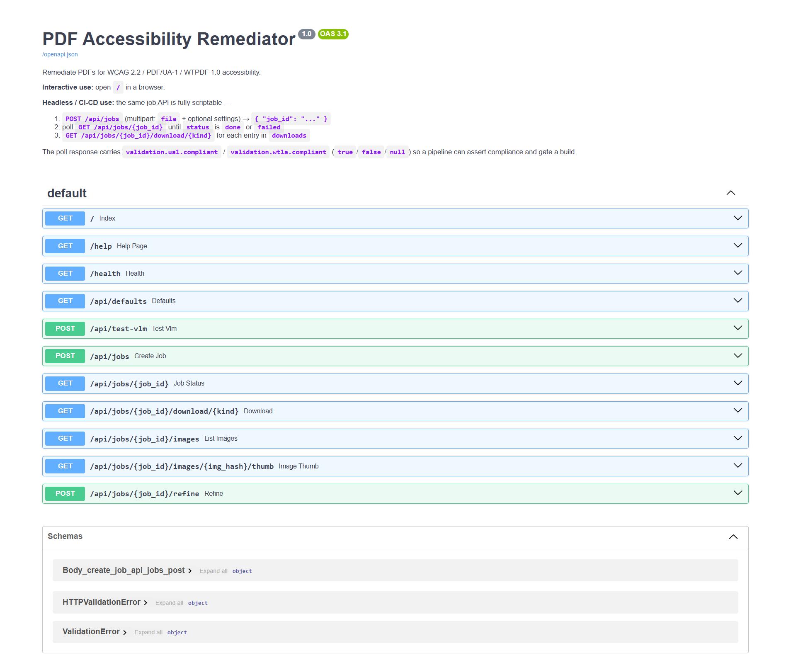791x672 pixels.
Task: Expand the Image Thumb chevron
Action: tap(738, 466)
